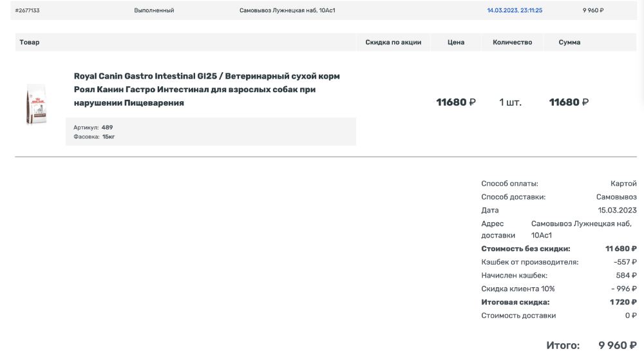Click the Количество column header
Screen dimensions: 644x360
[512, 43]
